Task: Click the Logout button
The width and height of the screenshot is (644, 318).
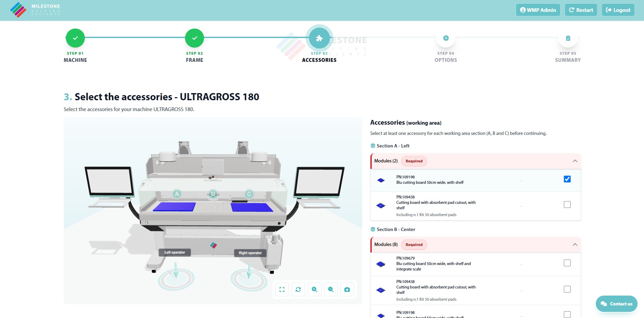Action: 618,10
